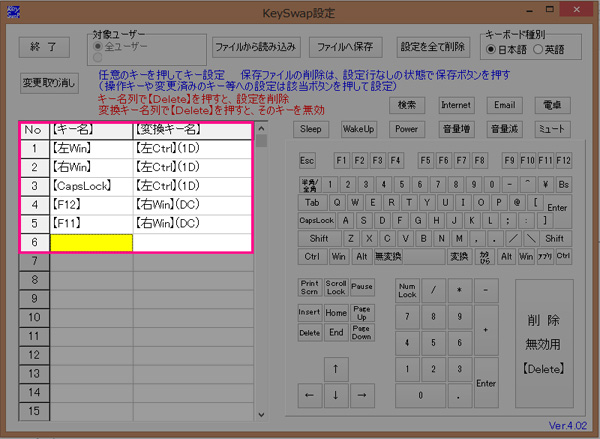
Task: Click the 【左Win】 cell in row 1
Action: [x=91, y=149]
